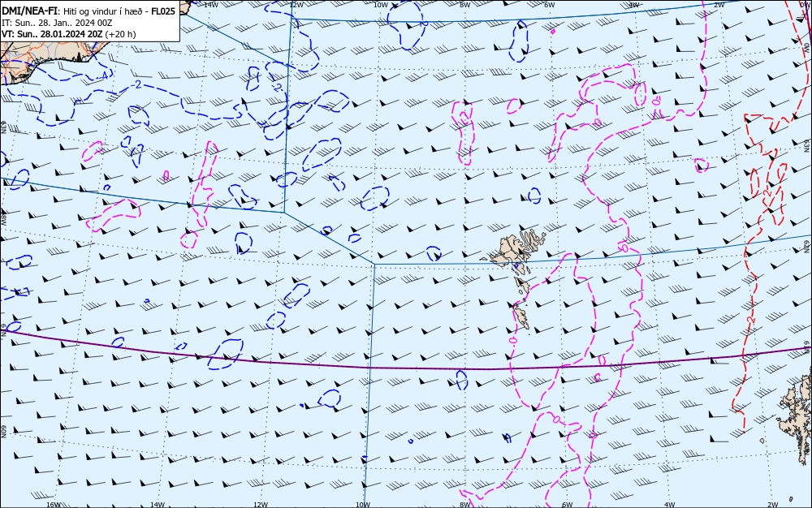The width and height of the screenshot is (812, 508).
Task: Click the '12W' label on the top axis
Action: tap(296, 5)
